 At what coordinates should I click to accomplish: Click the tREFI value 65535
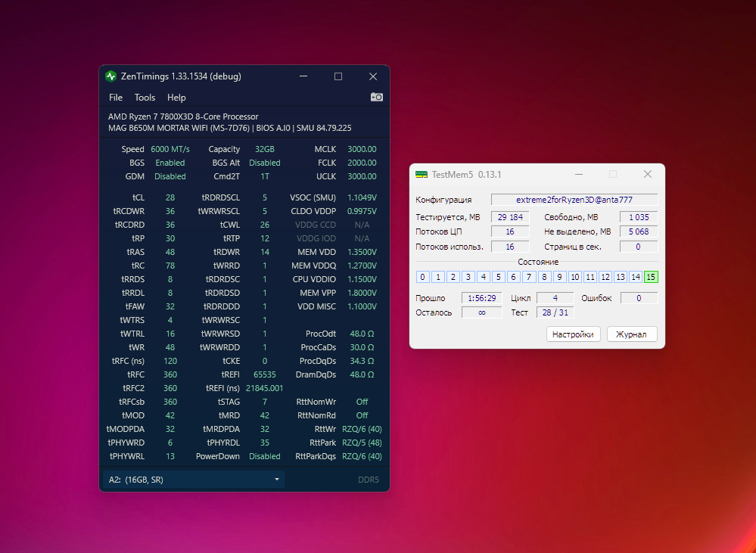[265, 374]
